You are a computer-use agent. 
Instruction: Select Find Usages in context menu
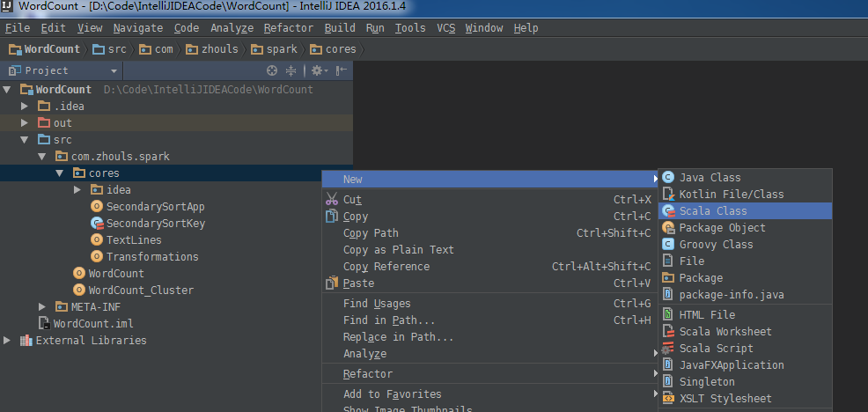pos(377,304)
